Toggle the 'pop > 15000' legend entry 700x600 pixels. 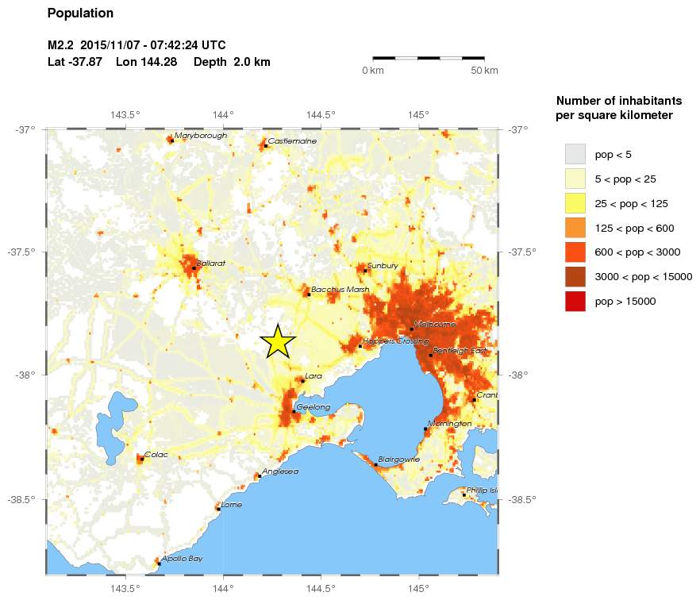pos(575,301)
